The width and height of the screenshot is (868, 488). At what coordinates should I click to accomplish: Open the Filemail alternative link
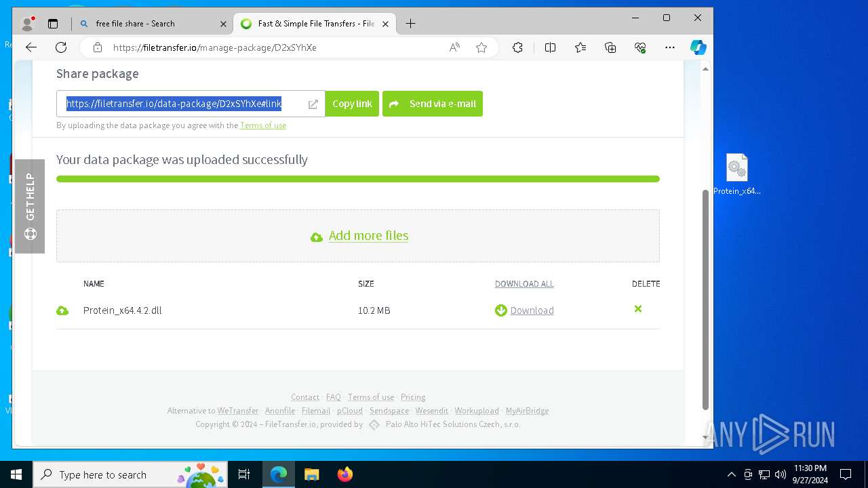(x=316, y=411)
